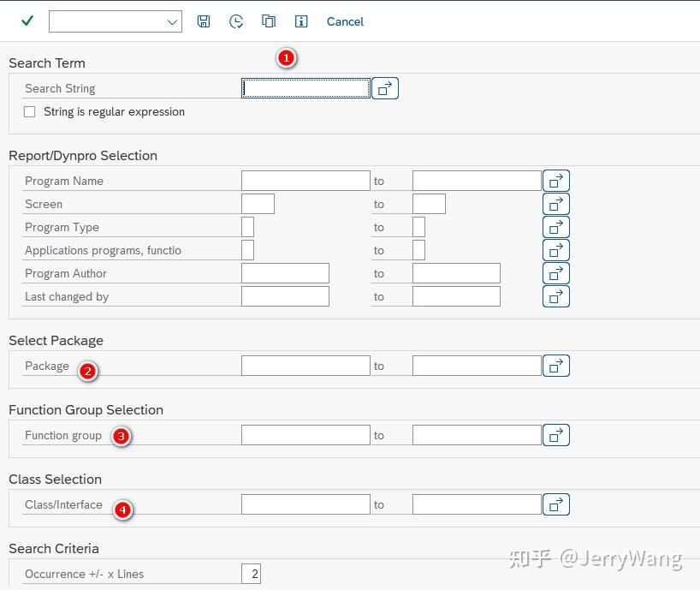700x590 pixels.
Task: Click the Search String input field
Action: pyautogui.click(x=306, y=87)
